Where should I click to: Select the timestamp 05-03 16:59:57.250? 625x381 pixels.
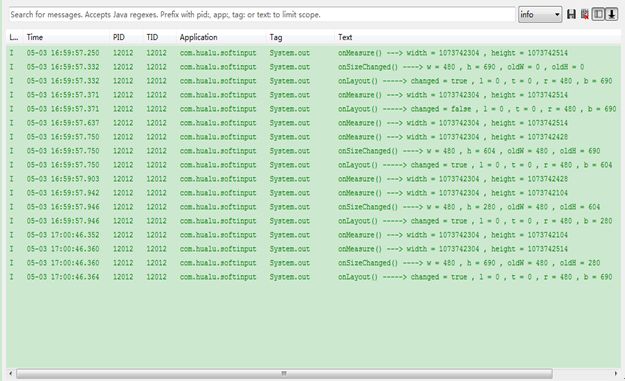coord(63,53)
